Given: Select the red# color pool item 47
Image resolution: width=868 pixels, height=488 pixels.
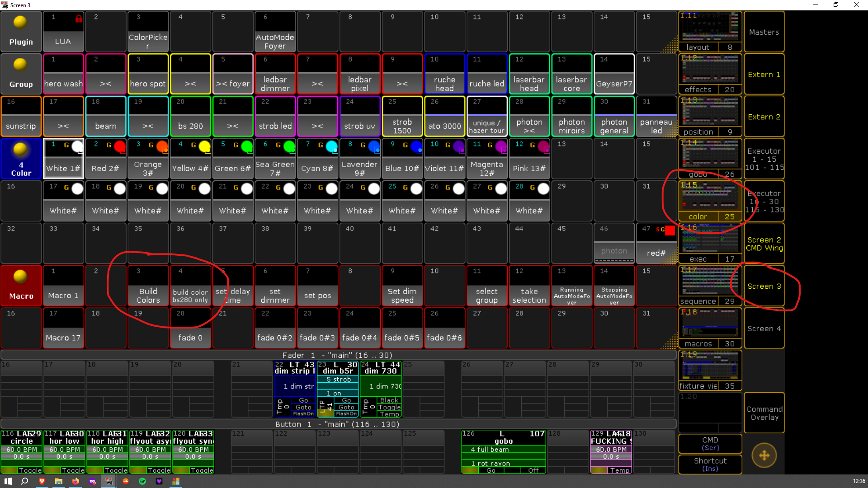Looking at the screenshot, I should [x=656, y=244].
